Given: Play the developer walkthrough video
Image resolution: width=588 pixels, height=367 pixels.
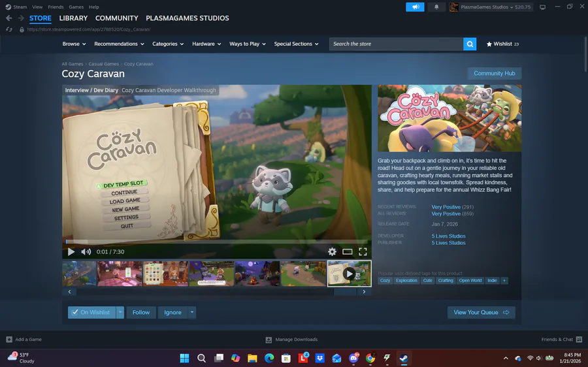Looking at the screenshot, I should 71,251.
